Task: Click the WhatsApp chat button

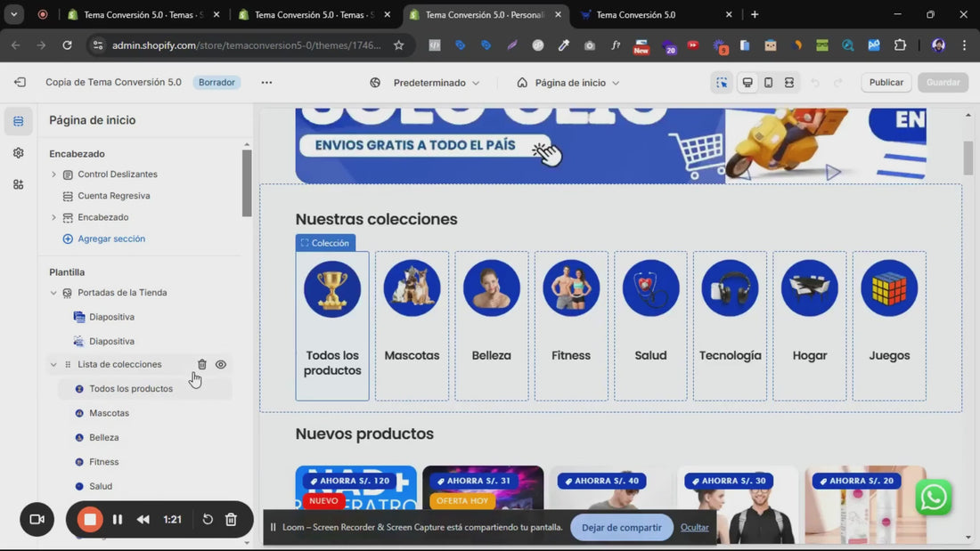Action: coord(933,498)
